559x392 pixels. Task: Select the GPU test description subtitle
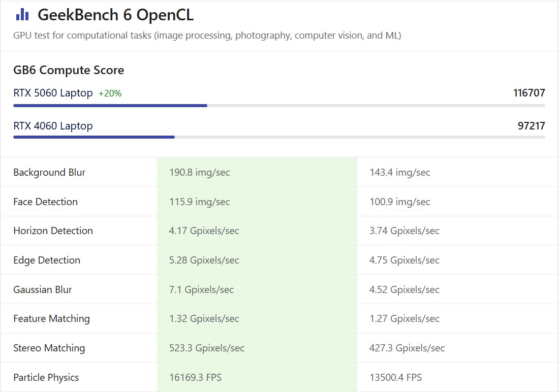coord(207,36)
